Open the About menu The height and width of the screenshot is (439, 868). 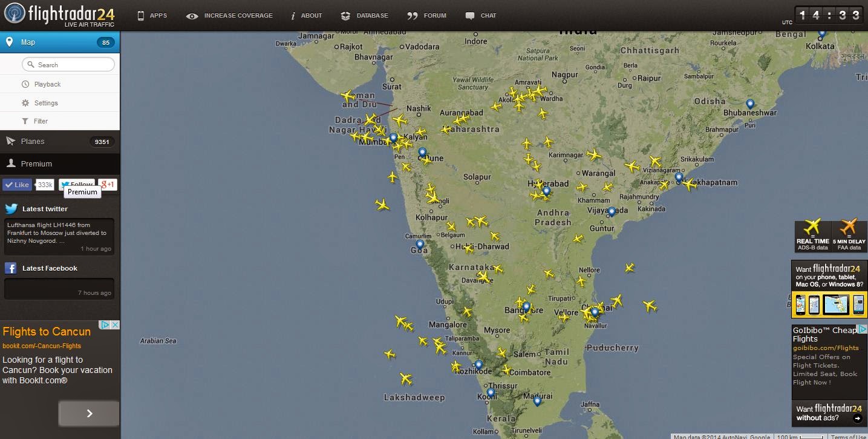[x=307, y=16]
